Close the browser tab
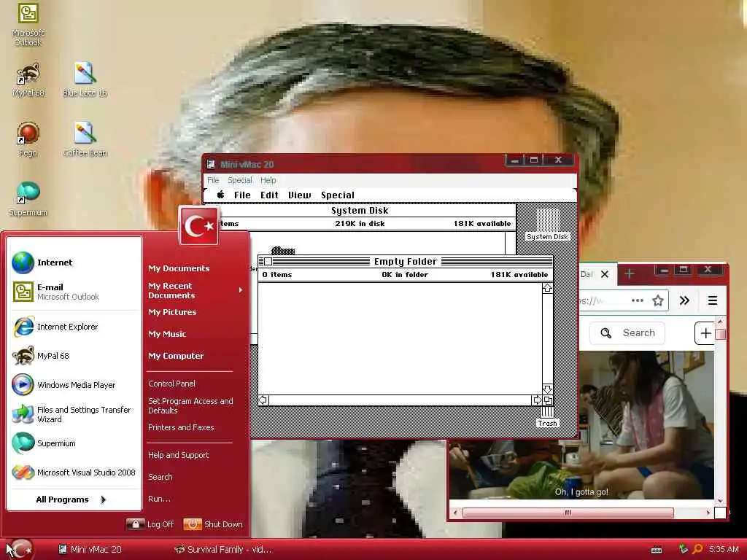Screen dimensions: 747x560 point(605,274)
